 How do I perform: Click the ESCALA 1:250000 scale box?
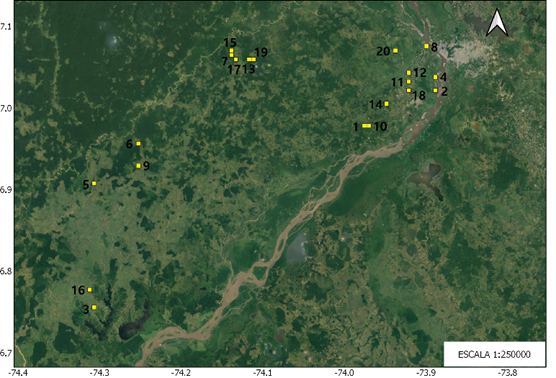(x=494, y=354)
